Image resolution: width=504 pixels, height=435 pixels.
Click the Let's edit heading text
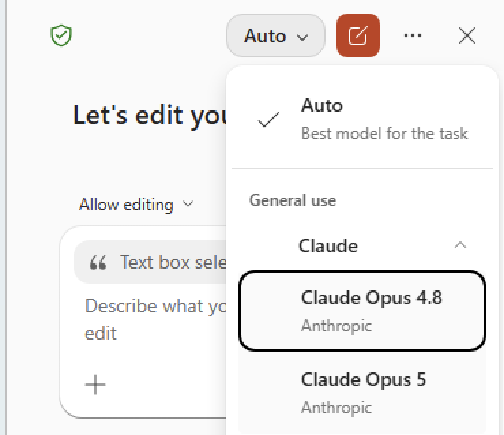[x=150, y=116]
